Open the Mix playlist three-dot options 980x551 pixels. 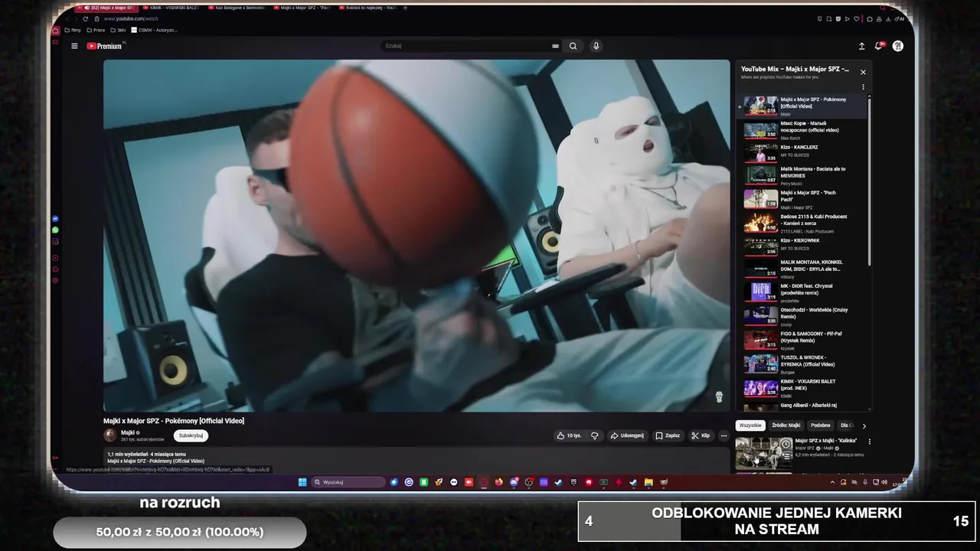[863, 86]
